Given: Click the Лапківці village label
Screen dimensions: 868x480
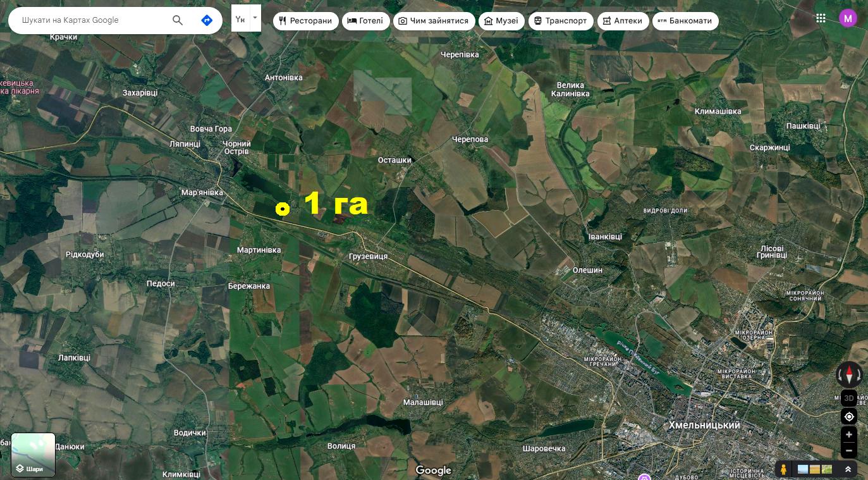Looking at the screenshot, I should click(x=74, y=358).
